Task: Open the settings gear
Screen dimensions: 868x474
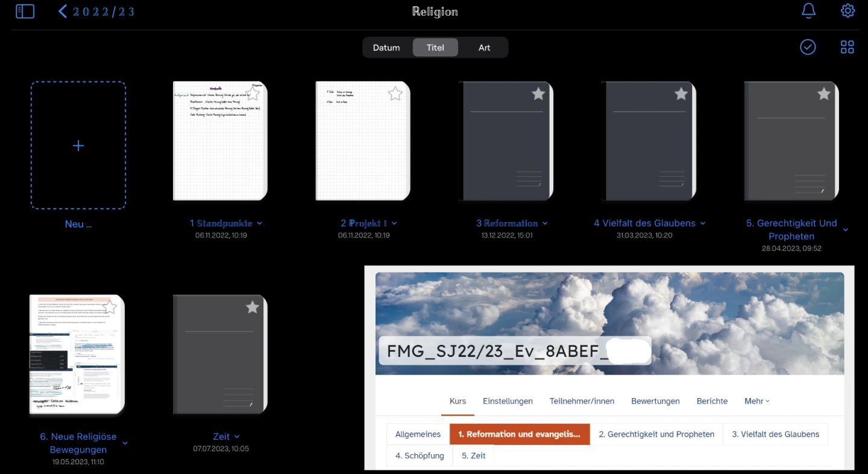Action: click(848, 11)
